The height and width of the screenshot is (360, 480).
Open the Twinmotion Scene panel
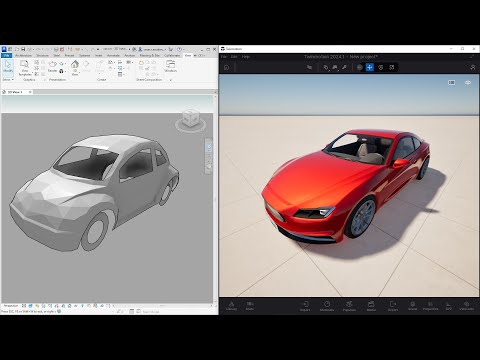pyautogui.click(x=412, y=306)
